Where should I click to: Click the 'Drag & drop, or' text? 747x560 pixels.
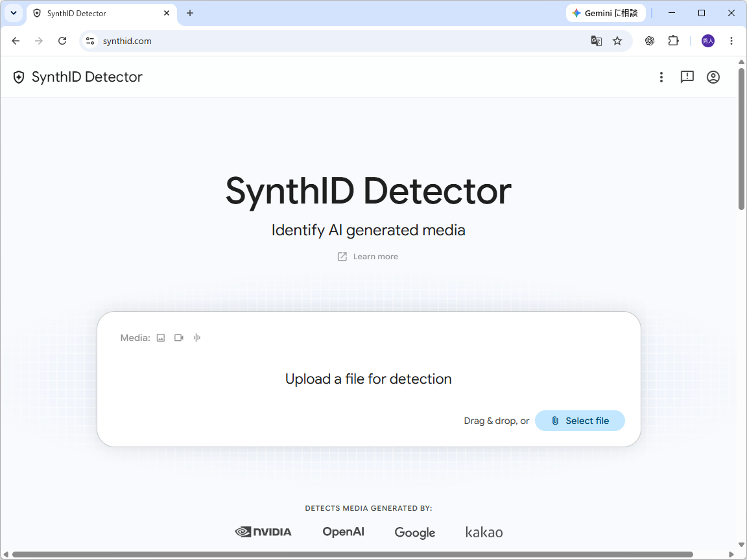click(x=497, y=421)
